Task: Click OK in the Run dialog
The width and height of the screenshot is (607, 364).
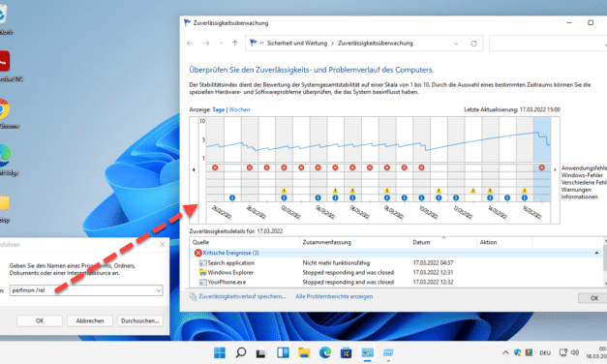Action: 40,320
